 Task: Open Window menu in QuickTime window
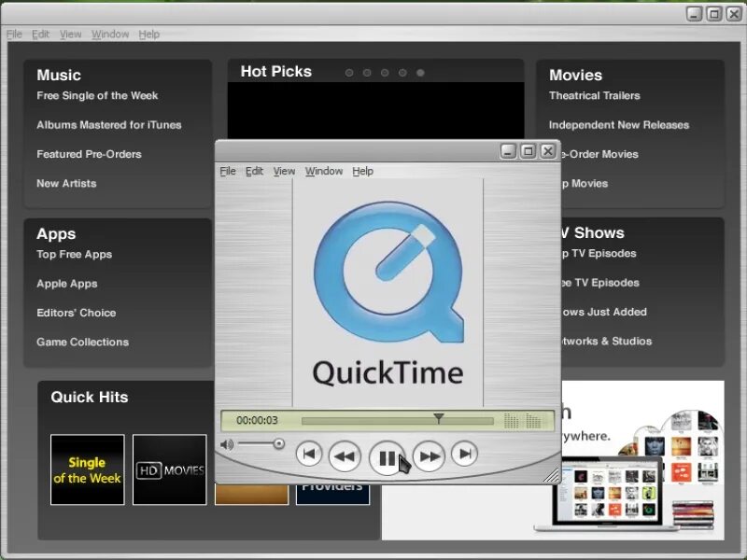[x=324, y=171]
